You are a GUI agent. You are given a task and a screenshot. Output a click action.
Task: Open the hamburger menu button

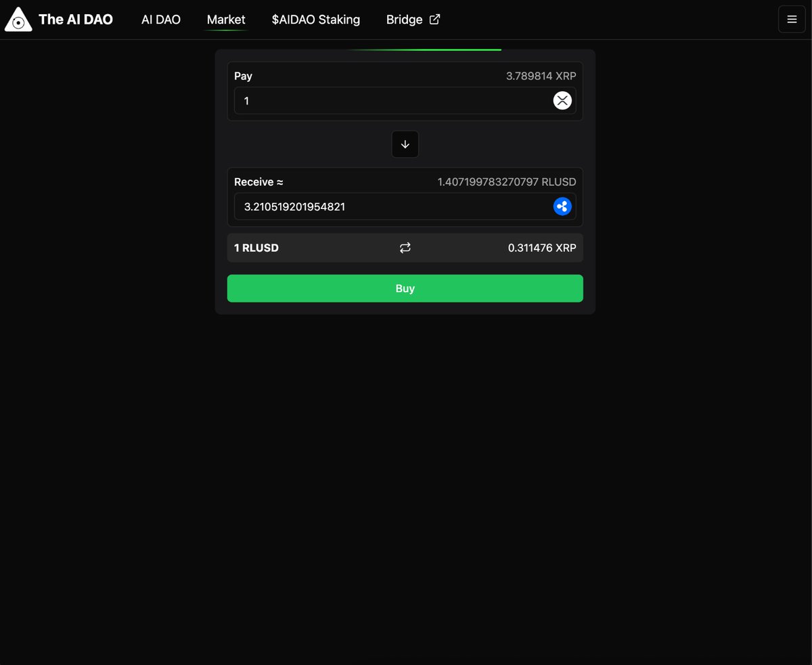792,20
